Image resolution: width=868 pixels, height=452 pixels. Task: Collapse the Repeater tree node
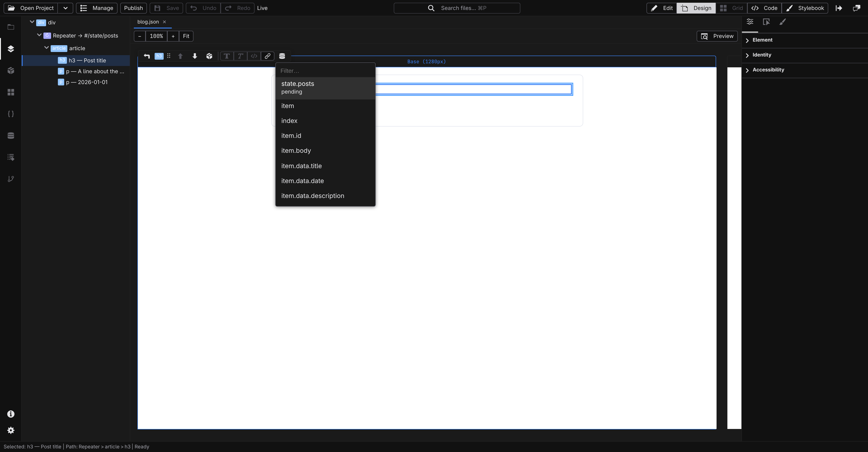[39, 35]
